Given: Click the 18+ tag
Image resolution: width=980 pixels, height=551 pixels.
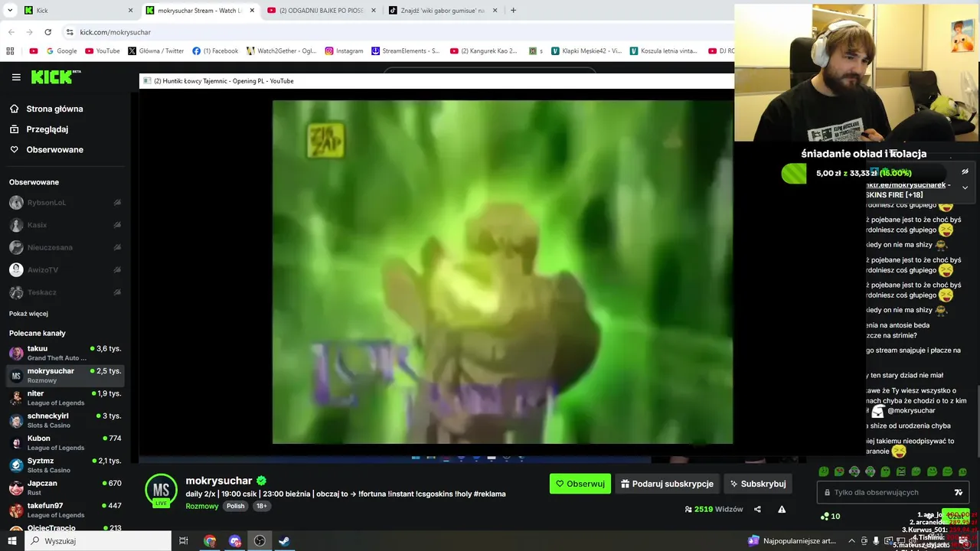Looking at the screenshot, I should coord(261,506).
